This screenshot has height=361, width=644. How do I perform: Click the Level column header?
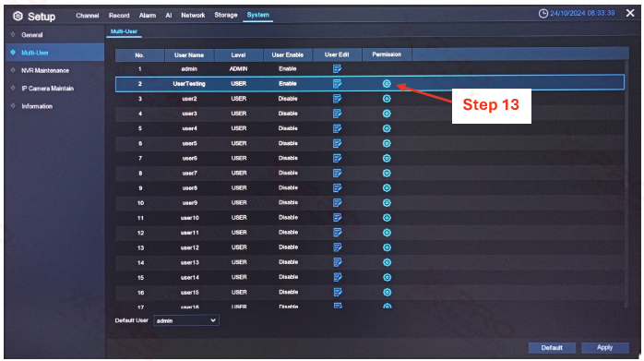238,55
